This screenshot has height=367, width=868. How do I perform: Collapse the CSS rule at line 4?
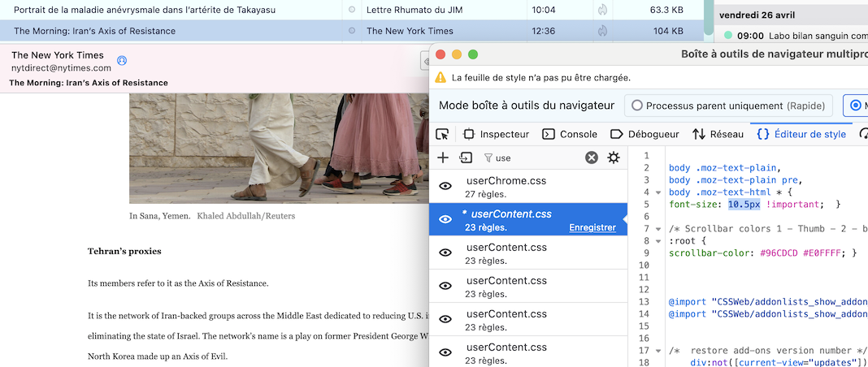[658, 192]
